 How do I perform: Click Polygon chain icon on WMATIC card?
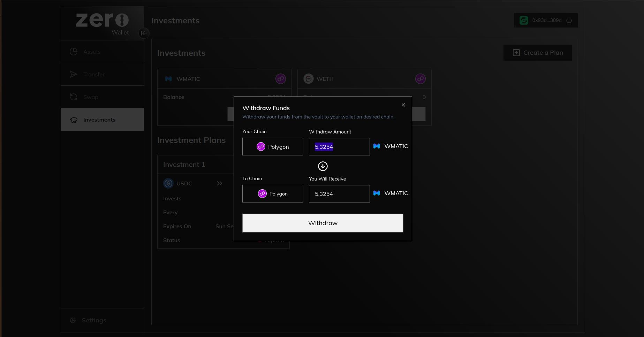point(281,79)
